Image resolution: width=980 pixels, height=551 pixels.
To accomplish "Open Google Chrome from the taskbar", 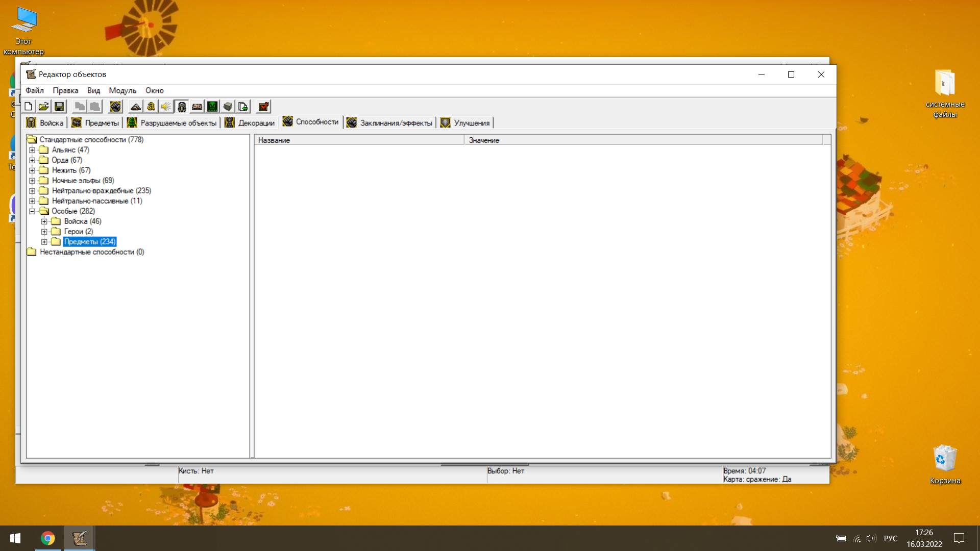I will [x=48, y=538].
